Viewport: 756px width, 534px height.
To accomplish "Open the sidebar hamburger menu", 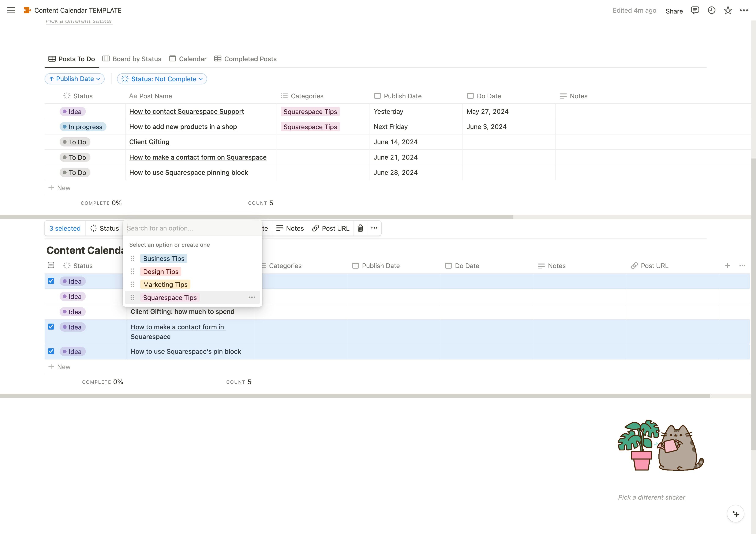I will (x=11, y=10).
